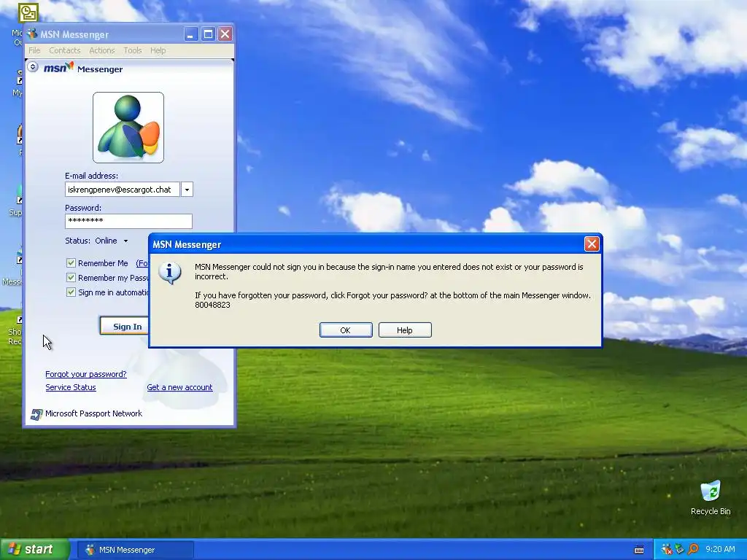Click the Microsoft Outlook desktop icon
747x560 pixels.
pos(28,13)
